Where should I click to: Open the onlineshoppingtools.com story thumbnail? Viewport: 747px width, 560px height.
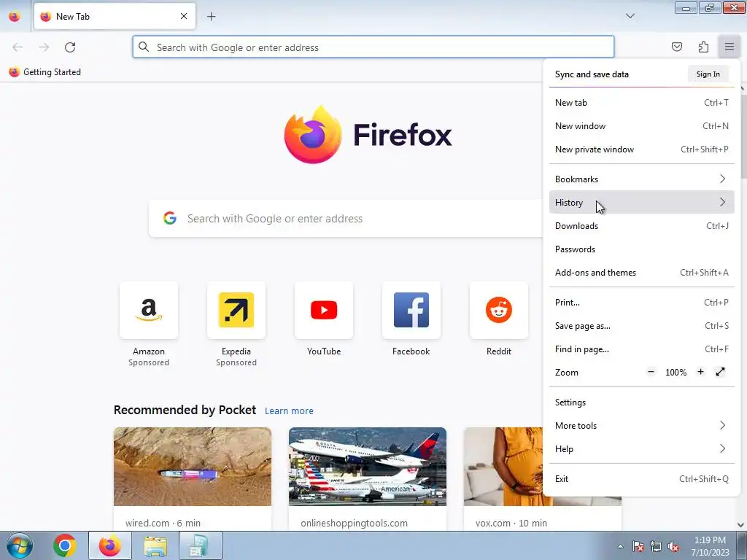coord(368,467)
